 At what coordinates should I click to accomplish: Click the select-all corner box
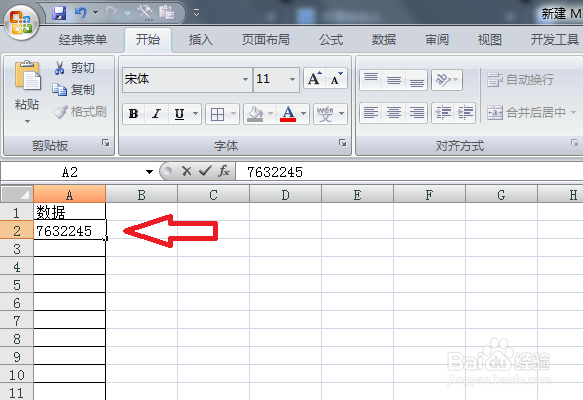[17, 194]
